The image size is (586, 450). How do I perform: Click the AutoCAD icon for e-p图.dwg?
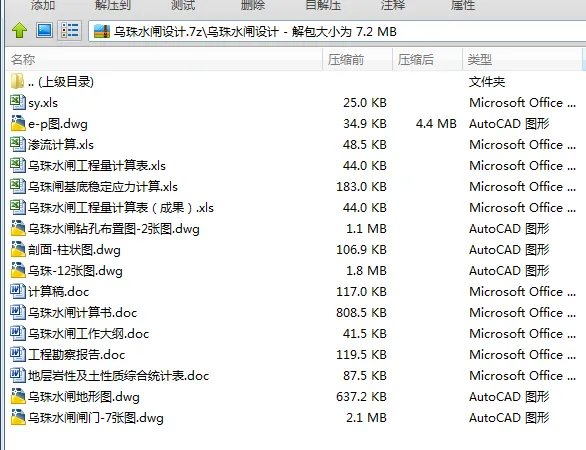18,123
